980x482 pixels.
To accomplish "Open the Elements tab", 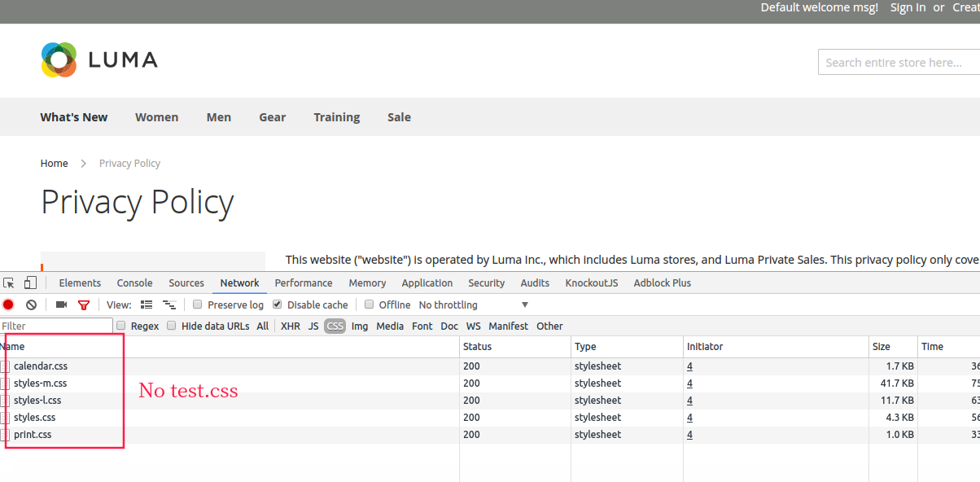I will pos(80,283).
